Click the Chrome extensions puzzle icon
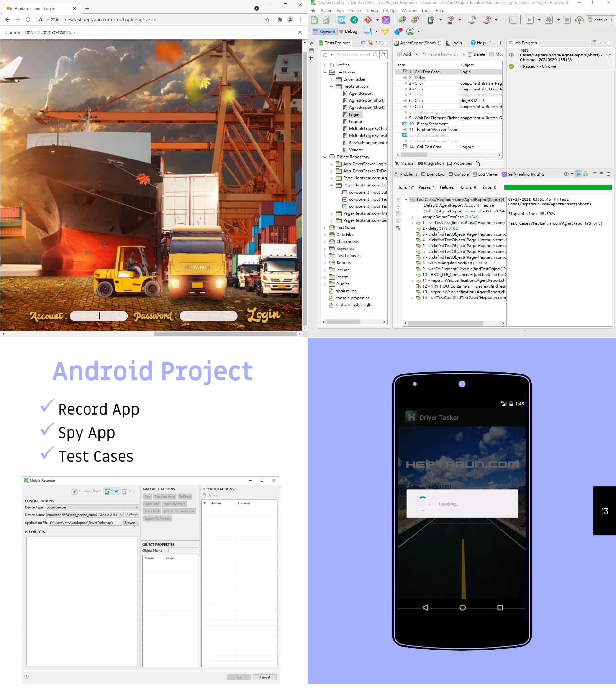 point(280,20)
